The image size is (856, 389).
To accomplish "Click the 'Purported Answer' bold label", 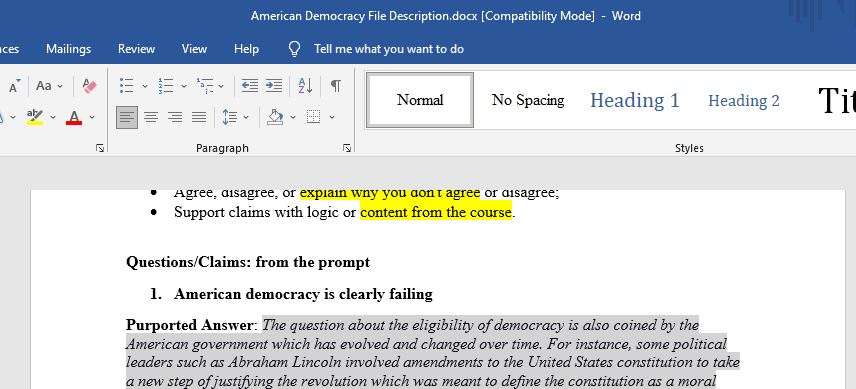I will 190,325.
